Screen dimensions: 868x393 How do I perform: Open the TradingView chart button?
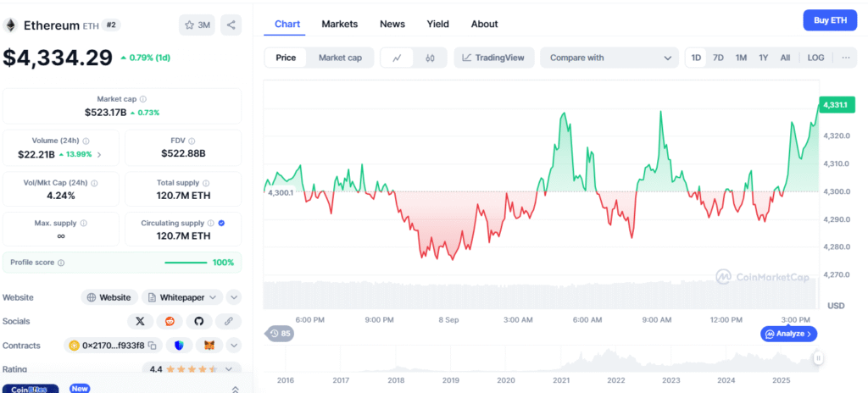[493, 58]
